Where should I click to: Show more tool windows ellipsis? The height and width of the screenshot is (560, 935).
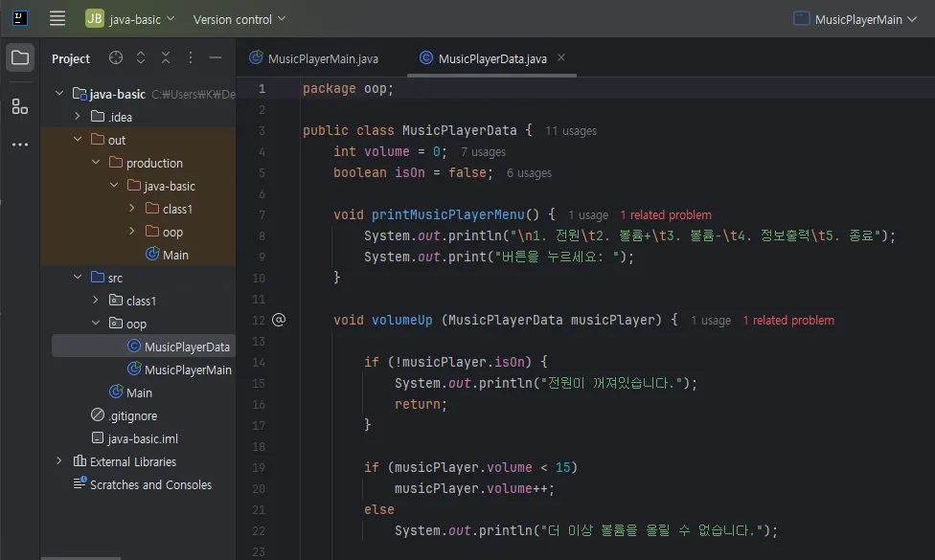tap(19, 145)
